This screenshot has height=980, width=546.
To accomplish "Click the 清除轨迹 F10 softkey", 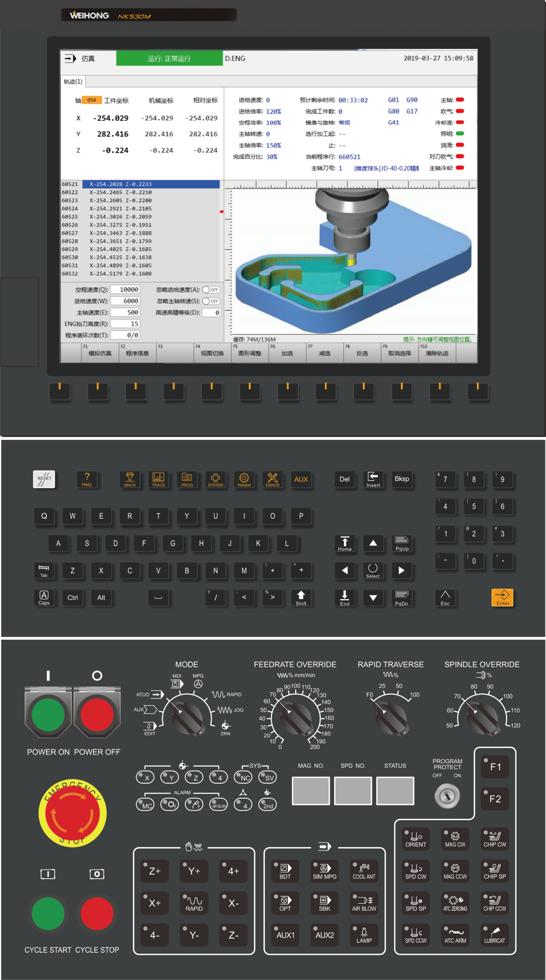I will tap(437, 353).
